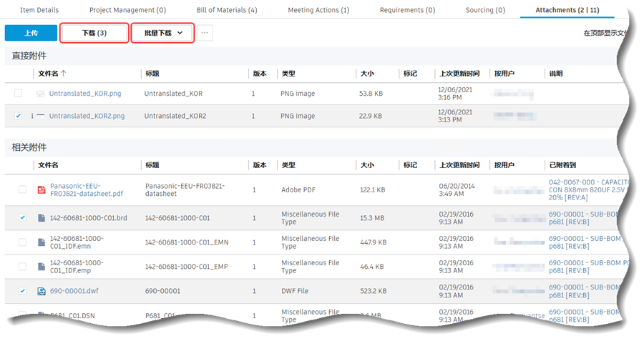Open row actions menu for Untranslated_KOR2.png
Image resolution: width=644 pixels, height=341 pixels.
pyautogui.click(x=32, y=116)
